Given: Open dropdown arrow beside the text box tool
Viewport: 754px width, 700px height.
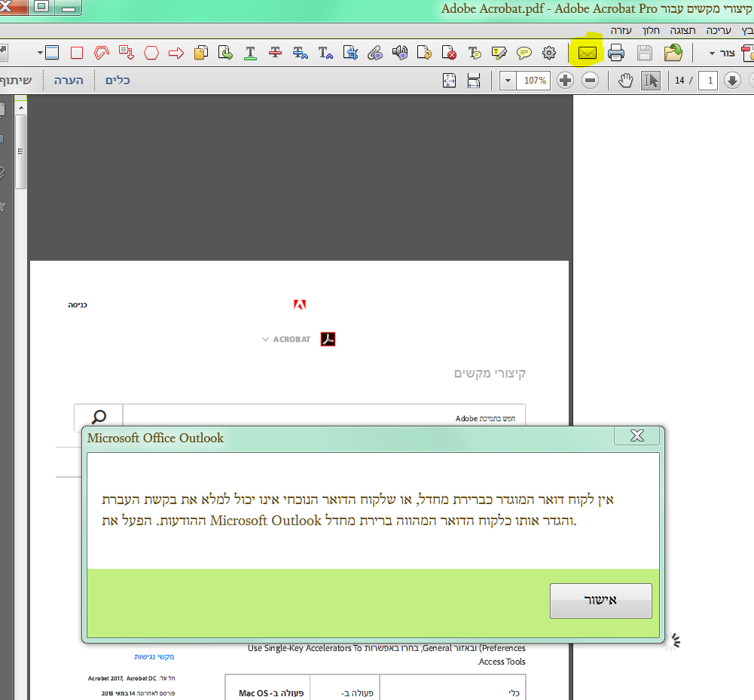Looking at the screenshot, I should 41,53.
